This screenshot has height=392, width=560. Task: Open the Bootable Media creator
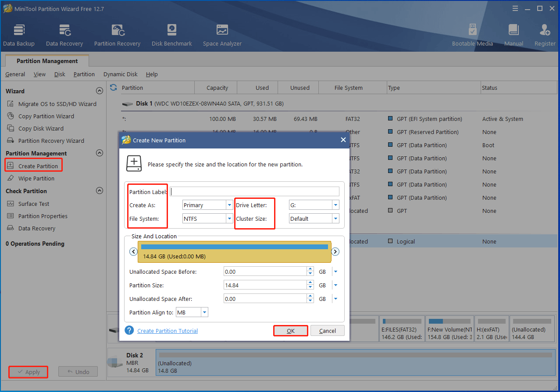[x=472, y=34]
